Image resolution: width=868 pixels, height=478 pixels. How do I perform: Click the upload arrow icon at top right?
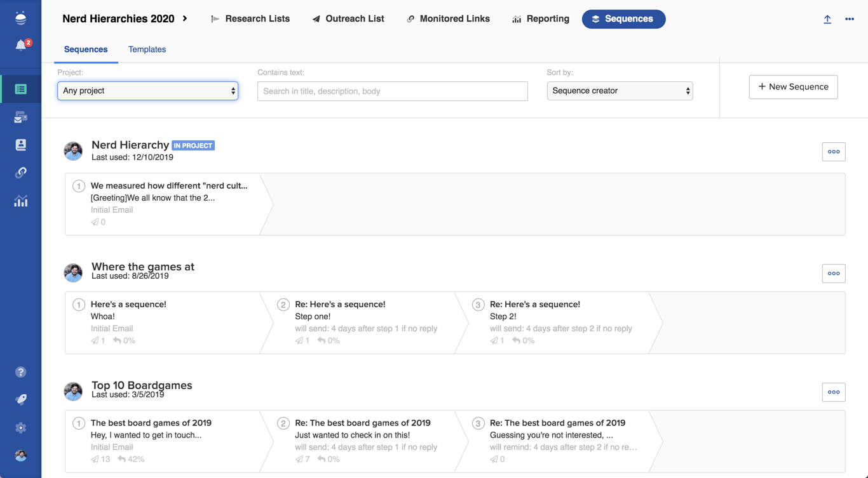[827, 19]
